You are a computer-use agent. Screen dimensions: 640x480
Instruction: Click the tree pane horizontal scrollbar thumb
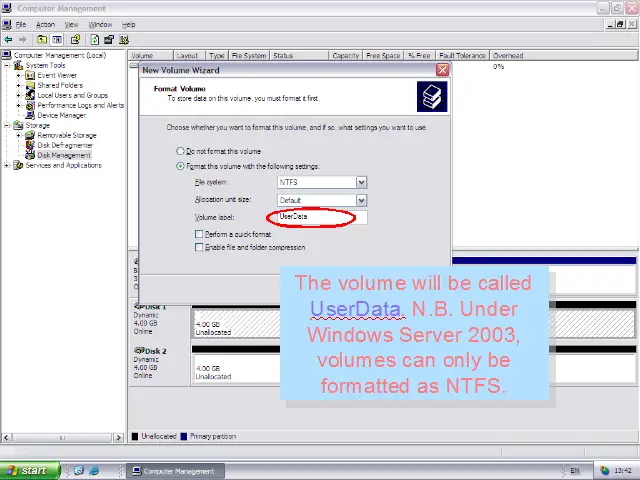coord(62,438)
